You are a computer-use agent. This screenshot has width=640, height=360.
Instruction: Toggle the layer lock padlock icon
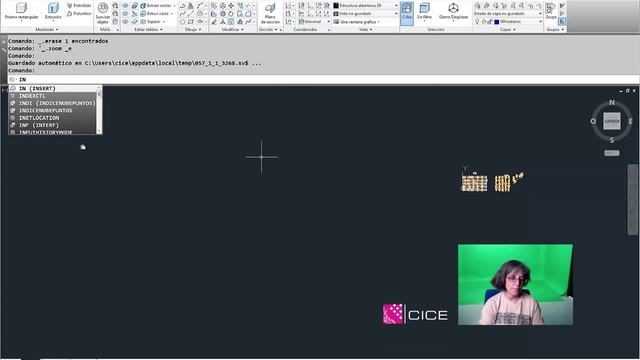point(490,22)
